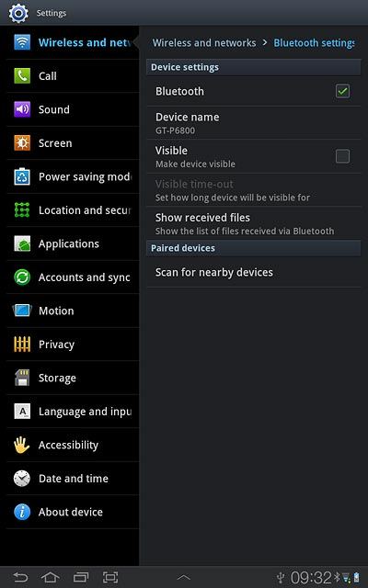Take a screenshot with capture icon
368x588 pixels.
(x=110, y=577)
